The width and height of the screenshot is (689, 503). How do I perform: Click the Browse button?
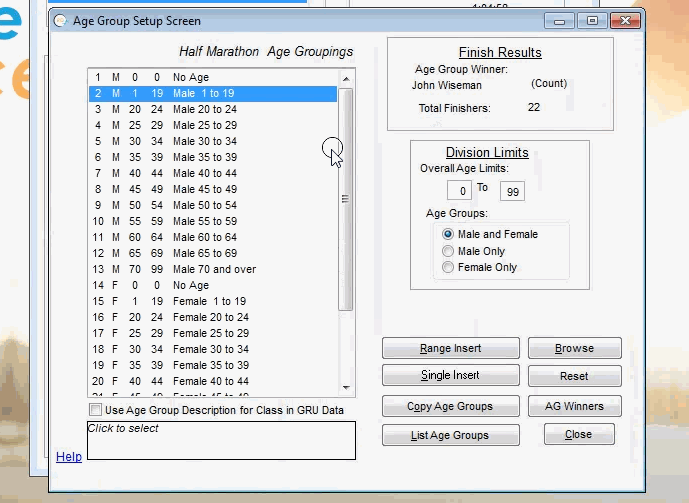point(575,348)
